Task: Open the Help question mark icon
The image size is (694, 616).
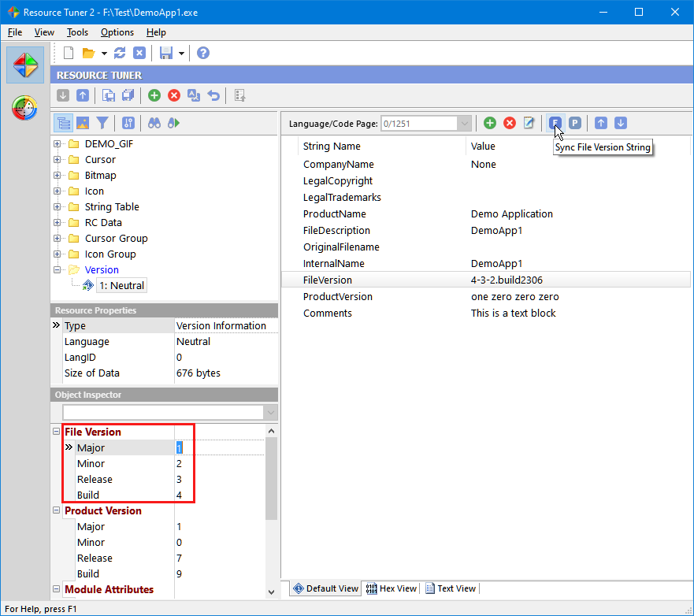Action: tap(203, 53)
